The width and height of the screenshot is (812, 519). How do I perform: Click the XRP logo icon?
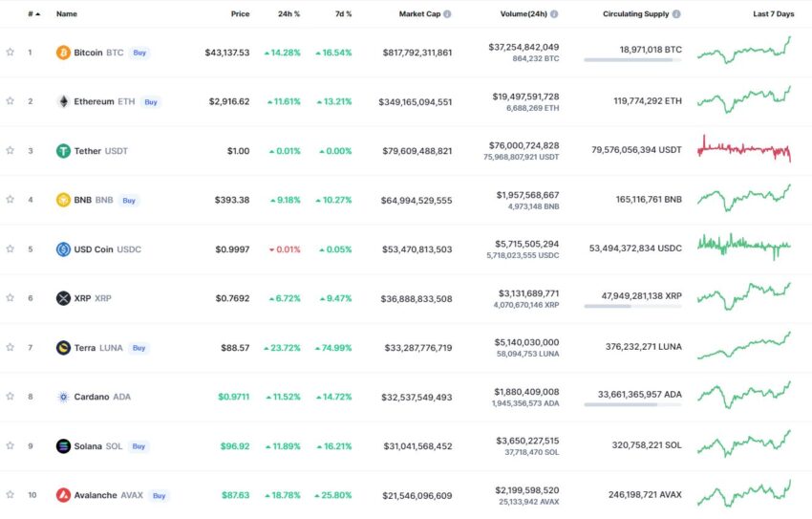63,298
